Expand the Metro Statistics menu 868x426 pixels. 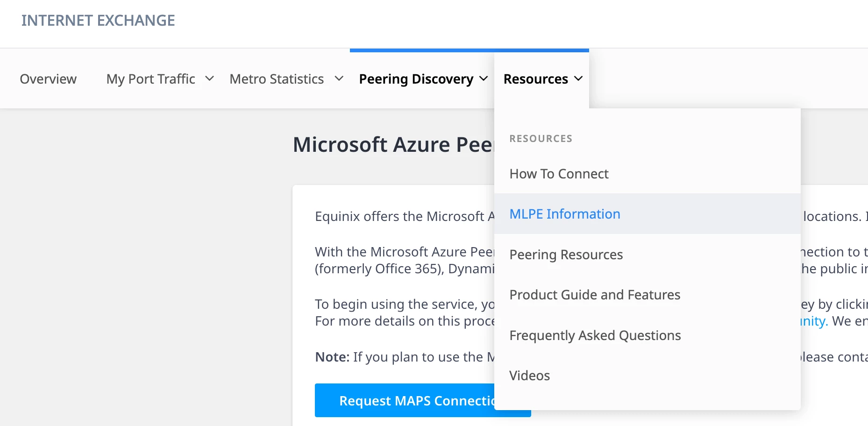tap(277, 79)
